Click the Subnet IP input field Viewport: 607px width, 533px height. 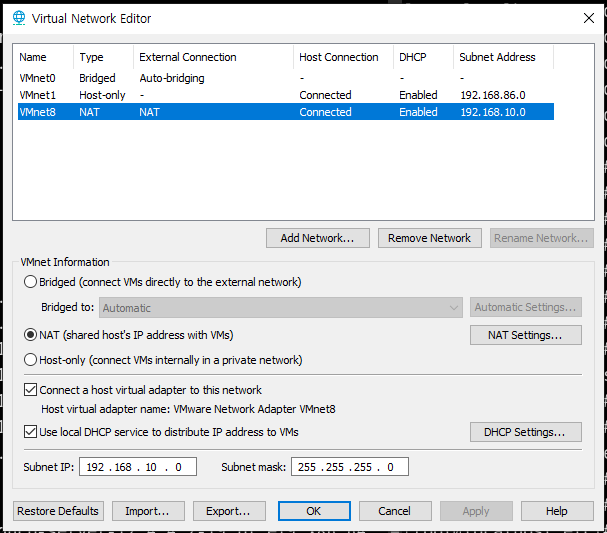[138, 467]
